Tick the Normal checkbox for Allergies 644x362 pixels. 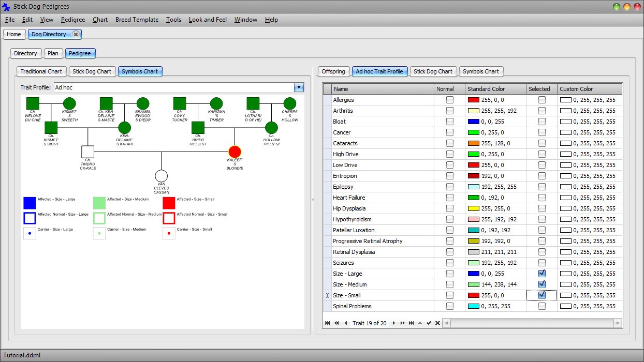[449, 100]
